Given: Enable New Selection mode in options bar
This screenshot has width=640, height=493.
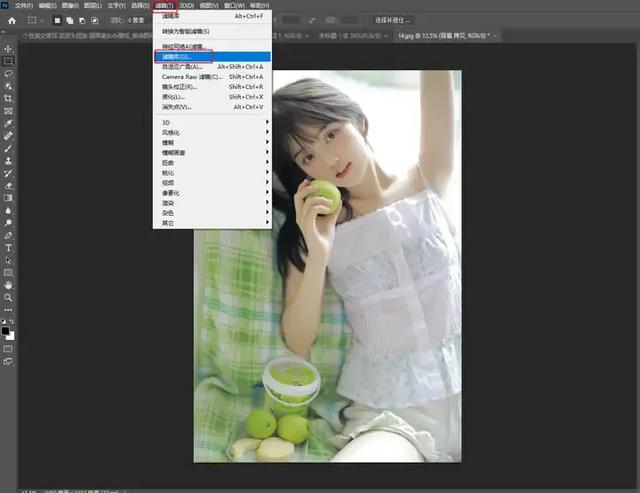Looking at the screenshot, I should (x=57, y=20).
